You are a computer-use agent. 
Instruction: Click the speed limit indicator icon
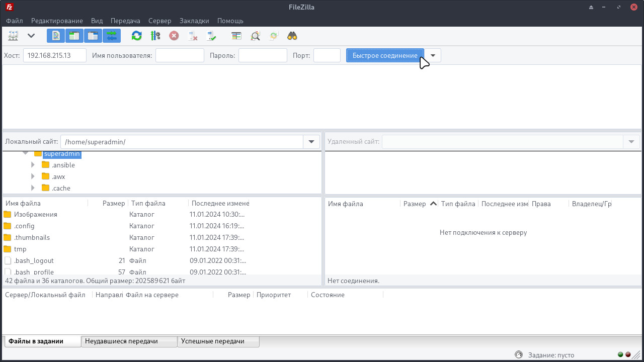tap(519, 354)
